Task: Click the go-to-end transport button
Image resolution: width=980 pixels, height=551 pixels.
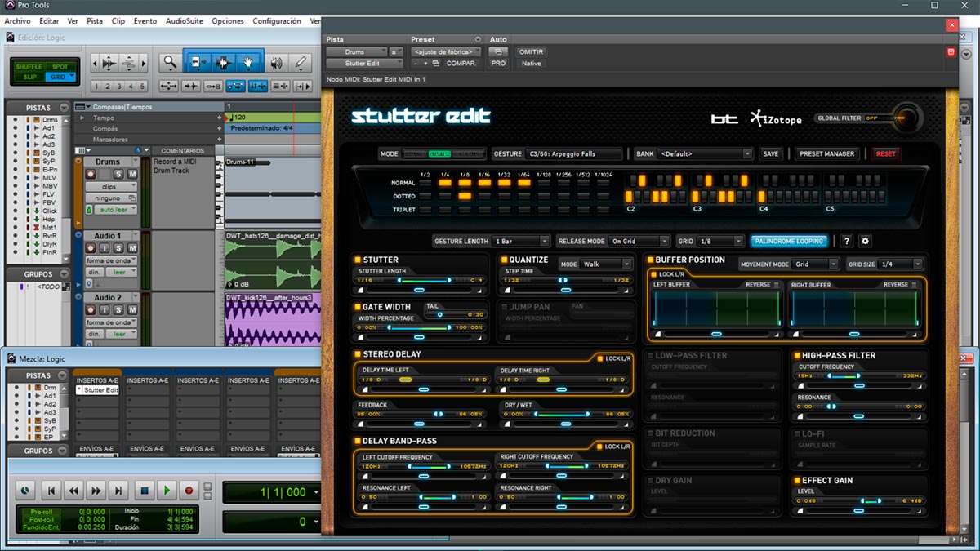Action: (119, 491)
